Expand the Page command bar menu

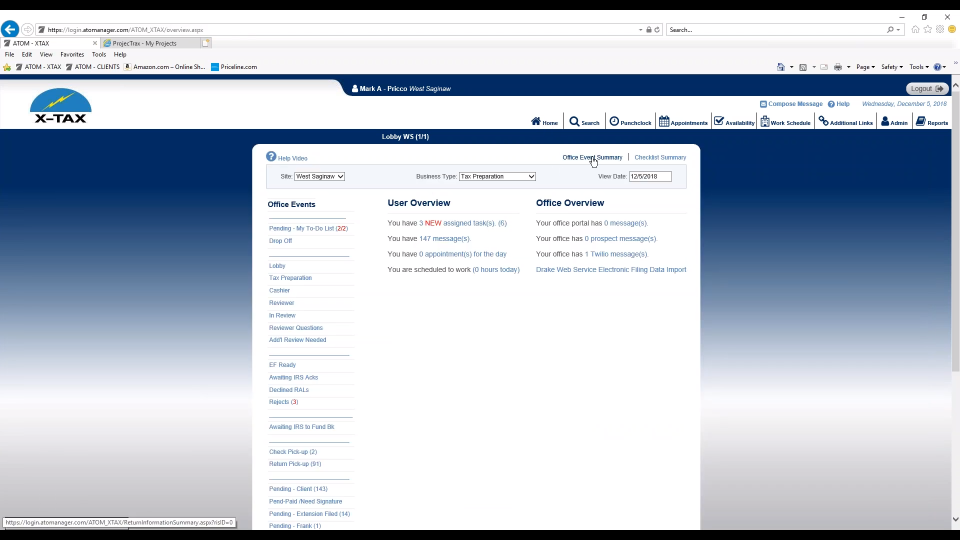coord(865,67)
